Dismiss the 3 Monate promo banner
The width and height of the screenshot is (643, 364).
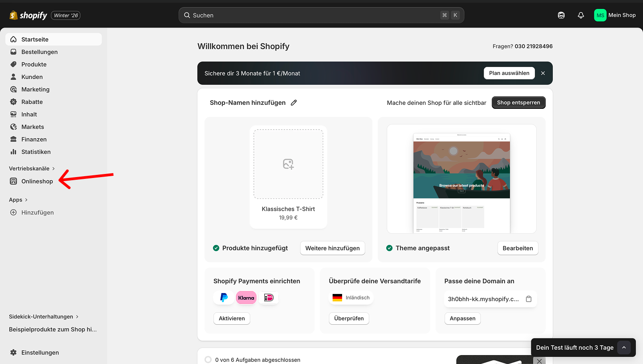[x=543, y=73]
